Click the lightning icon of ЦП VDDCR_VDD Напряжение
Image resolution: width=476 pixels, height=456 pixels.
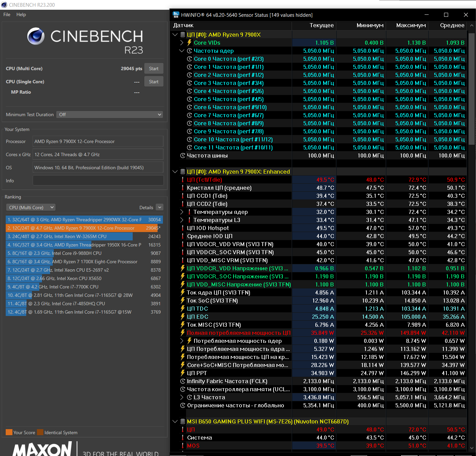point(183,268)
